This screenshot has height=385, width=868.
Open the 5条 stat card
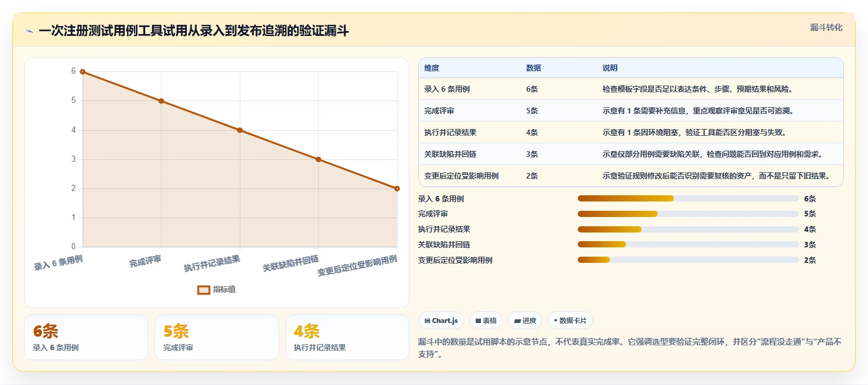(x=217, y=337)
